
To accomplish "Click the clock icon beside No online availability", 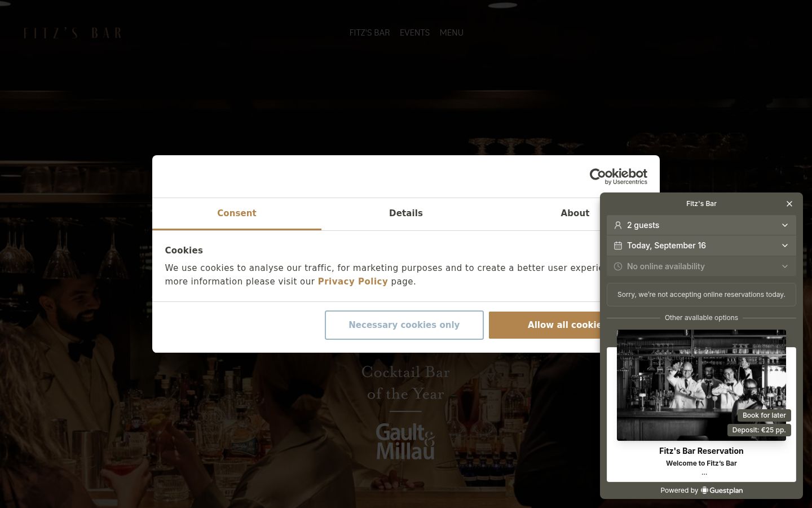I will point(618,266).
